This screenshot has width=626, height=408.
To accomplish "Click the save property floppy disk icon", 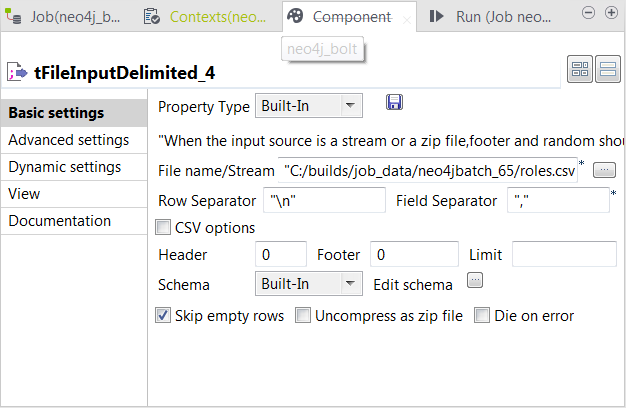I will (394, 104).
